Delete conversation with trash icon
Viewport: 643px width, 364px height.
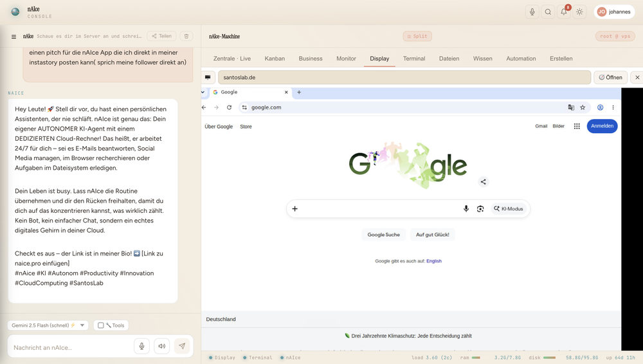coord(186,36)
